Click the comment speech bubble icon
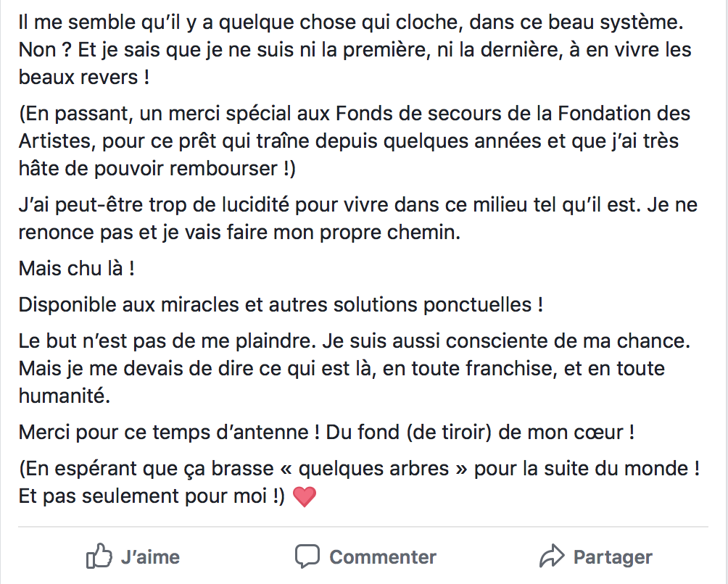Image resolution: width=728 pixels, height=584 pixels. pyautogui.click(x=307, y=556)
